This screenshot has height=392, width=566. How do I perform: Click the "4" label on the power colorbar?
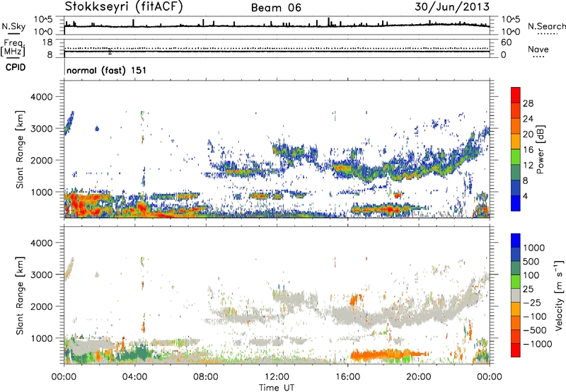click(525, 196)
